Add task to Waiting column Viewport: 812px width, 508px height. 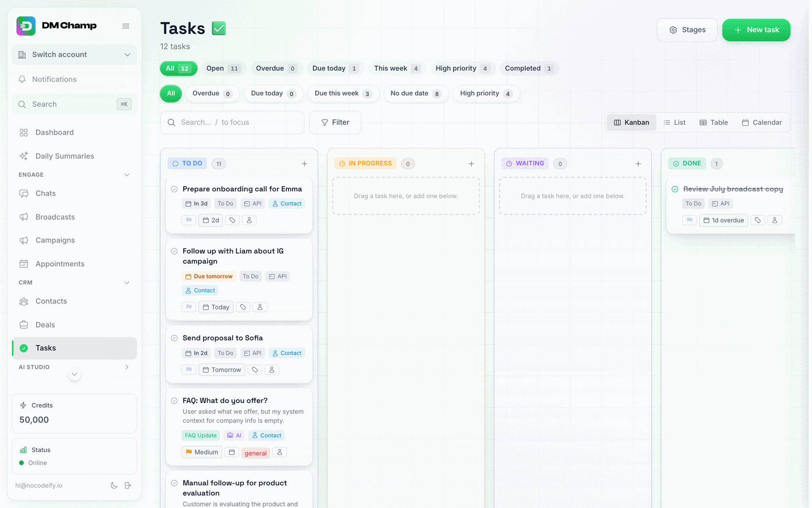click(x=638, y=164)
